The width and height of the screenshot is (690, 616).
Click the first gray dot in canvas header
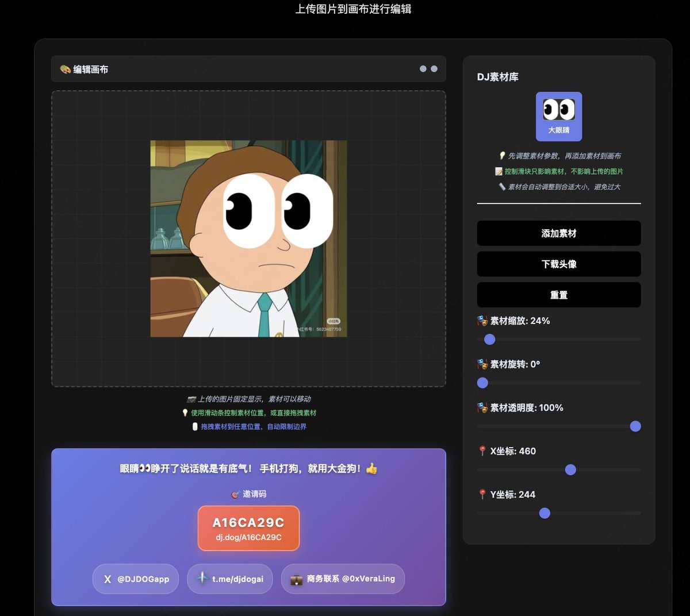click(423, 69)
